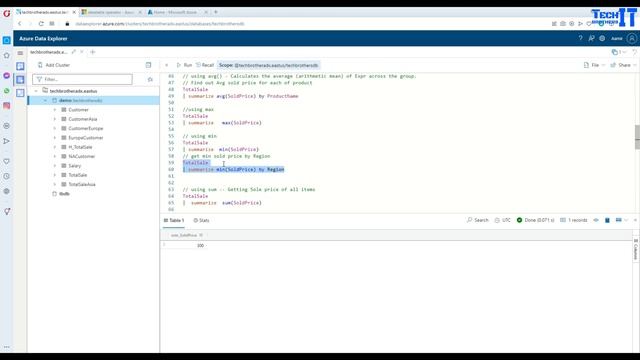Click 'Done (0.071 s)' status
The width and height of the screenshot is (640, 360).
point(536,220)
